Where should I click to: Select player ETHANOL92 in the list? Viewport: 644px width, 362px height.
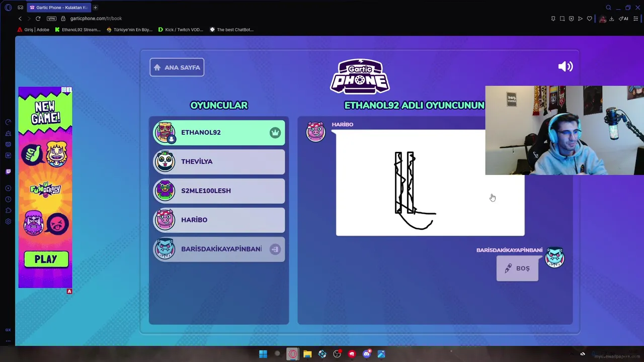tap(219, 133)
